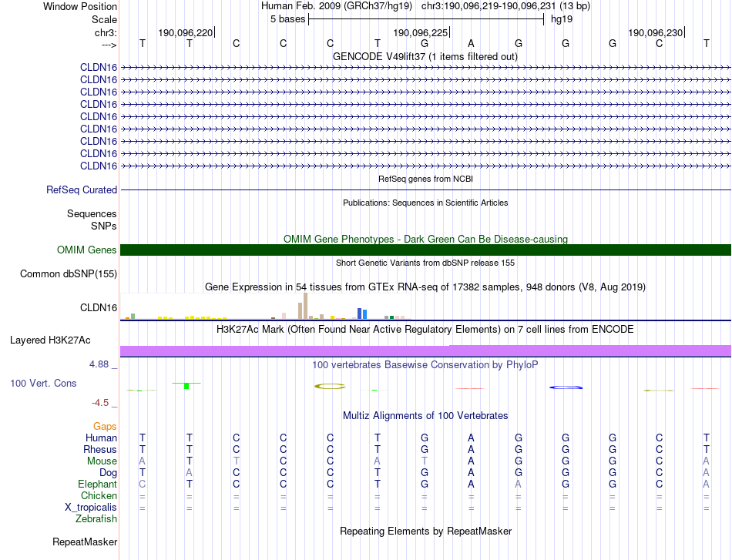Click the Rhesus alignment row label

pos(100,449)
